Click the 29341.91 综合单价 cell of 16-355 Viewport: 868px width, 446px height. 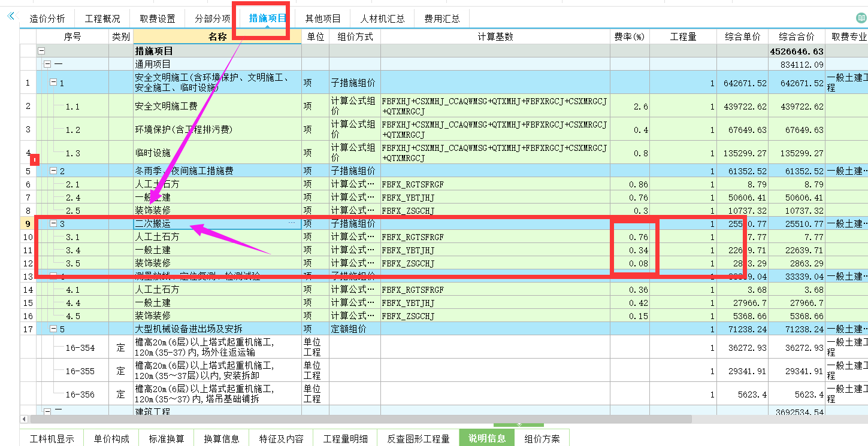tap(743, 371)
